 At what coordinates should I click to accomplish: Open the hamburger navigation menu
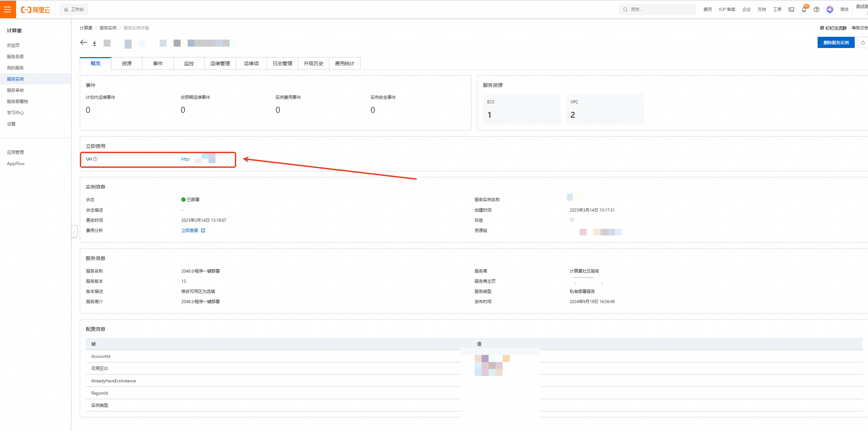(7, 9)
